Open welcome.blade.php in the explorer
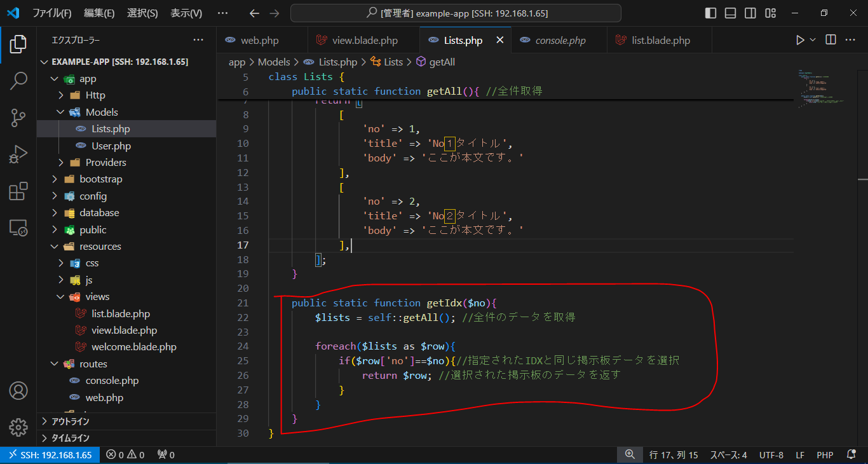Viewport: 868px width, 464px height. point(126,347)
